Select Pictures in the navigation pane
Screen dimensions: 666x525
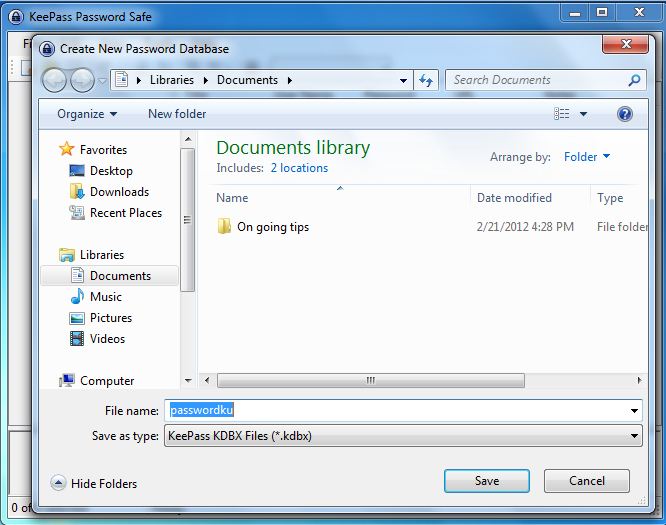[x=111, y=318]
